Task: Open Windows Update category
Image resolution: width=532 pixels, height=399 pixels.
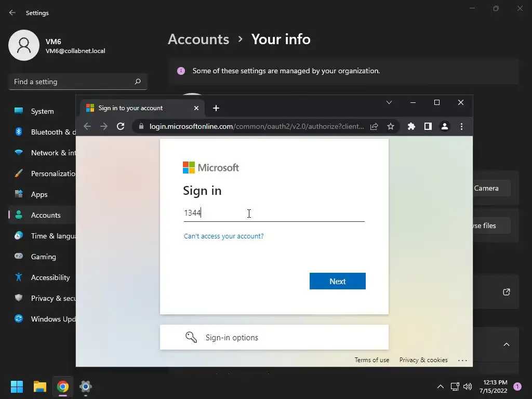Action: coord(42,319)
